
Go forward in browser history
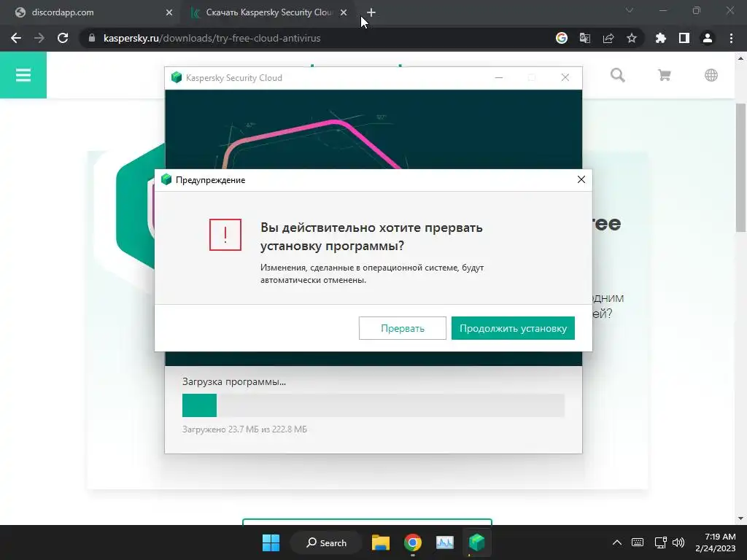(x=39, y=38)
